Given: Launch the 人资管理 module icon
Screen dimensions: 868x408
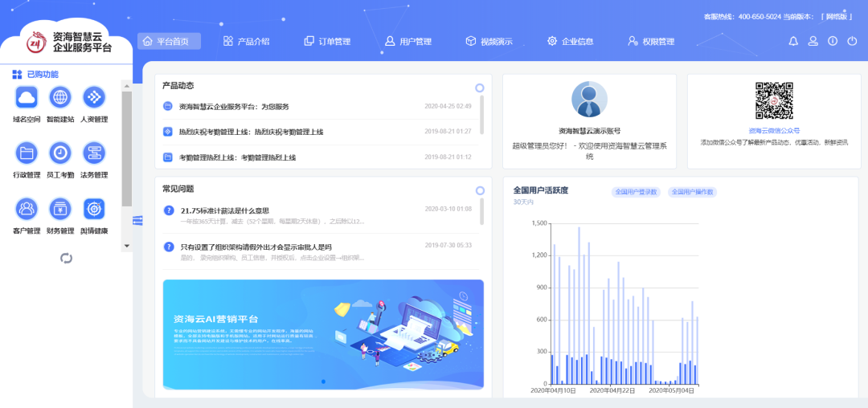Looking at the screenshot, I should point(94,98).
